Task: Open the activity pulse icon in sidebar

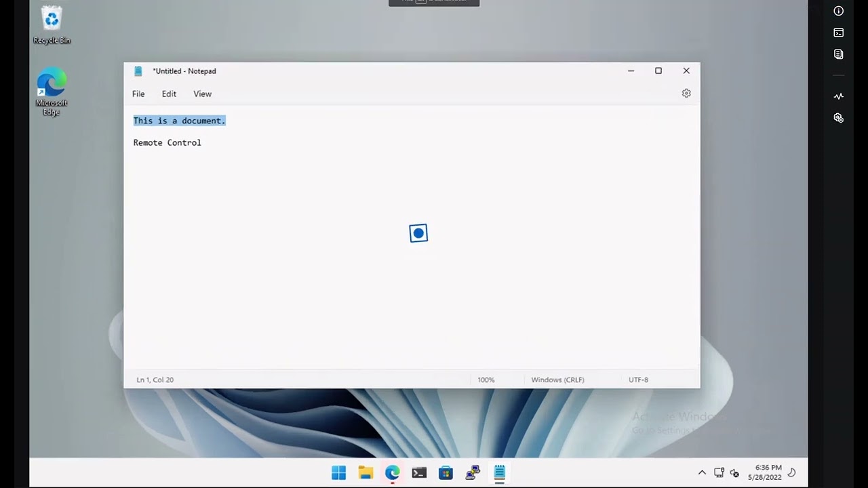Action: pos(839,96)
